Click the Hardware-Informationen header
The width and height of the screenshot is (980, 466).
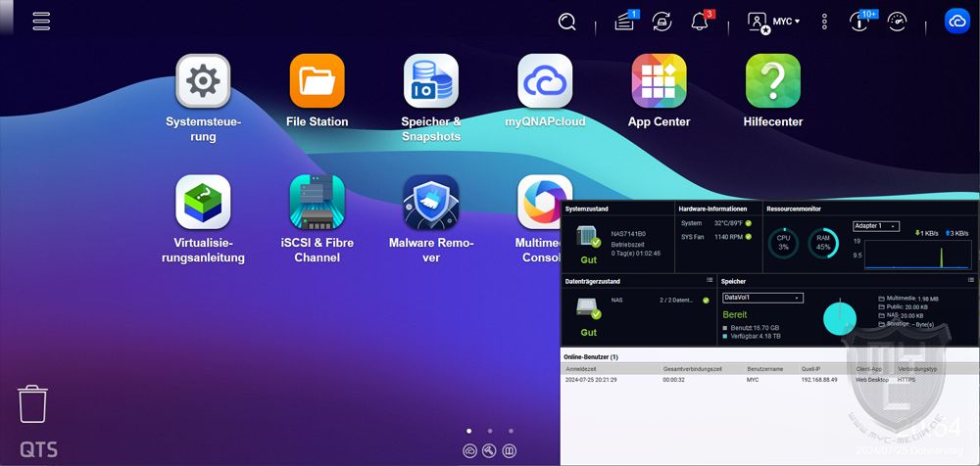(713, 209)
